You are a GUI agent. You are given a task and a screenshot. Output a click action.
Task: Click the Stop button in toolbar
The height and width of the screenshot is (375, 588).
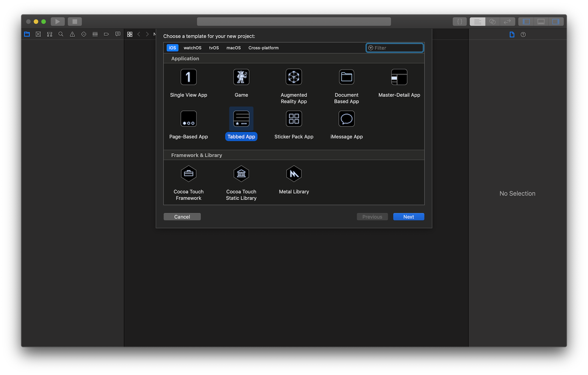point(75,22)
